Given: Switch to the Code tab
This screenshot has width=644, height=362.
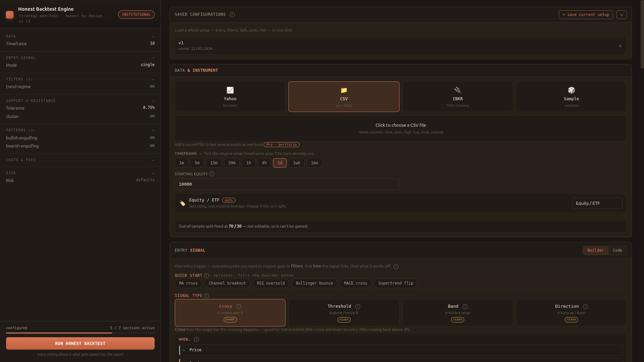Looking at the screenshot, I should [x=618, y=250].
